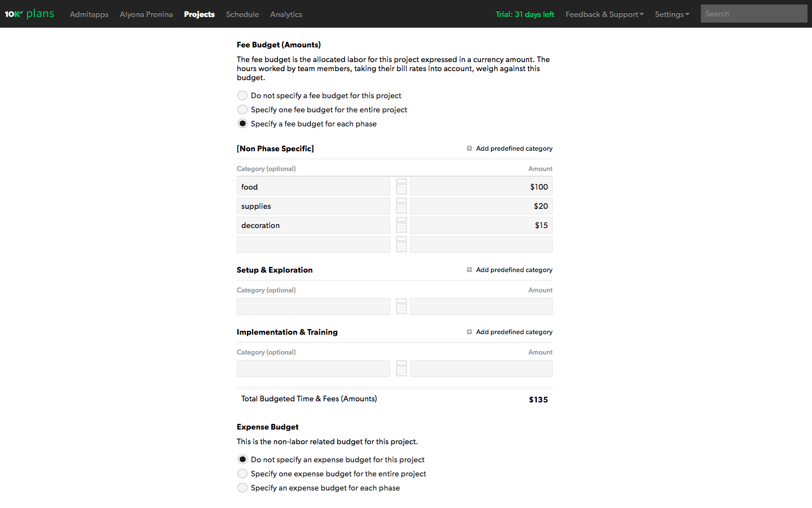The width and height of the screenshot is (812, 508).
Task: Select 'Do not specify a fee budget' option
Action: (x=242, y=95)
